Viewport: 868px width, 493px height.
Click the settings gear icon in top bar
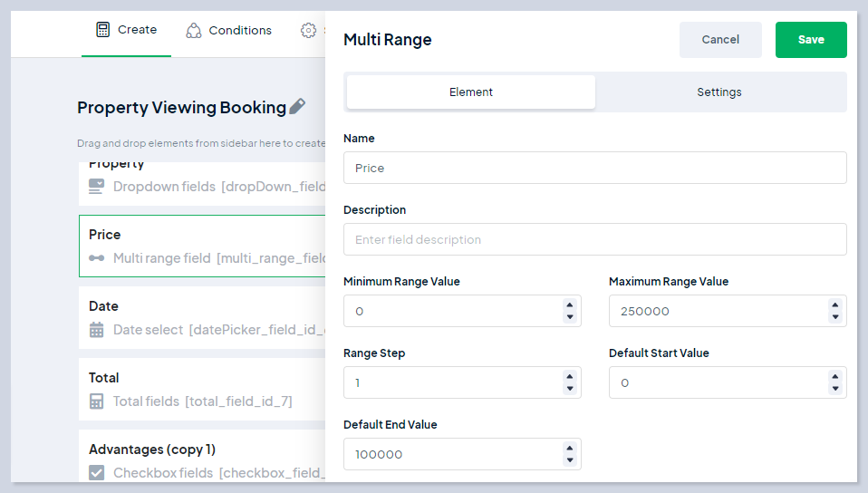[309, 31]
